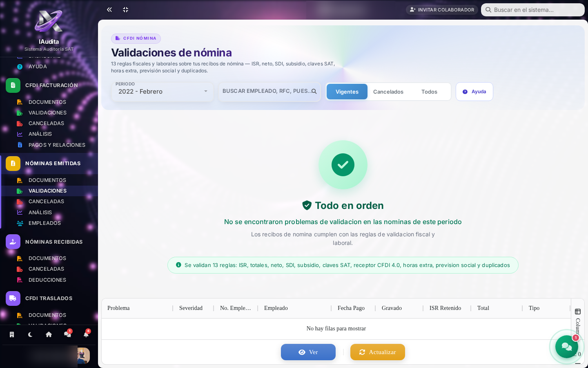Image resolution: width=588 pixels, height=368 pixels.
Task: Click the Nóminas Recibidas purple icon
Action: point(13,242)
